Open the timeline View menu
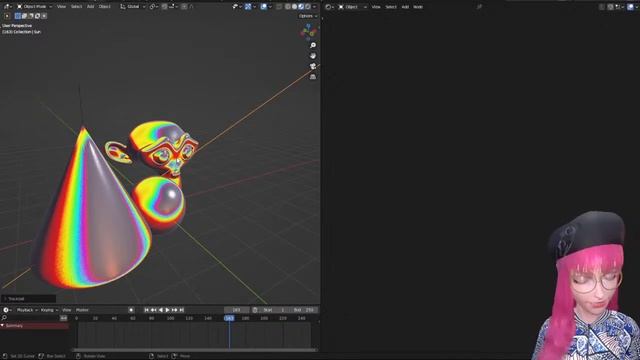The image size is (640, 360). 67,310
